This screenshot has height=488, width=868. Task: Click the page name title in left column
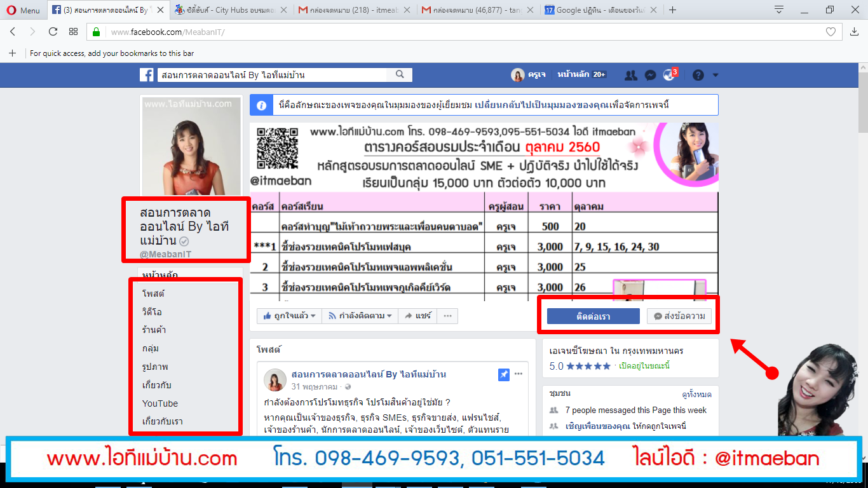click(x=184, y=227)
